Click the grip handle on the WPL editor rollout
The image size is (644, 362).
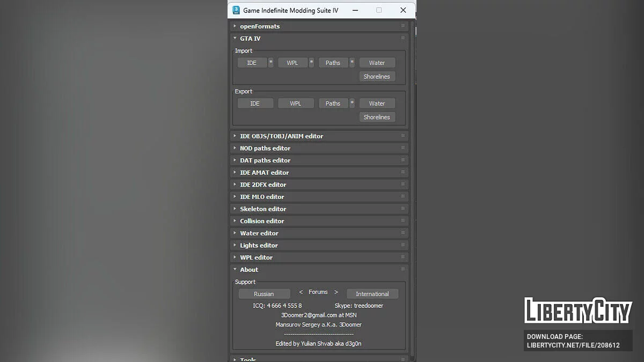coord(403,257)
